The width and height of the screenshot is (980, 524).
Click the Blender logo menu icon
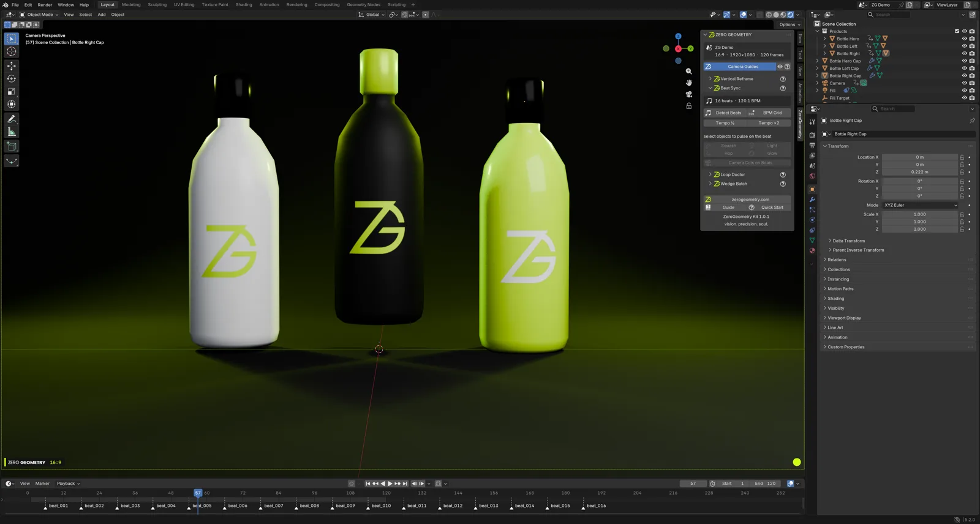pos(5,5)
